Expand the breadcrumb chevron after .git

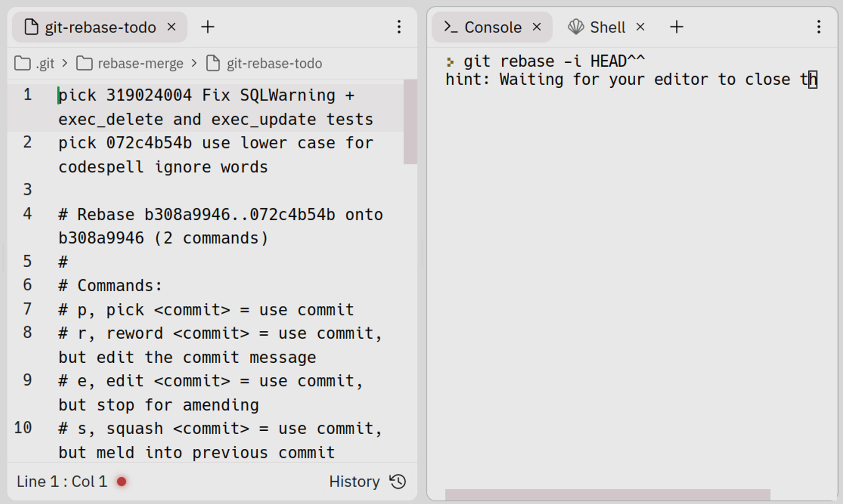pos(65,63)
